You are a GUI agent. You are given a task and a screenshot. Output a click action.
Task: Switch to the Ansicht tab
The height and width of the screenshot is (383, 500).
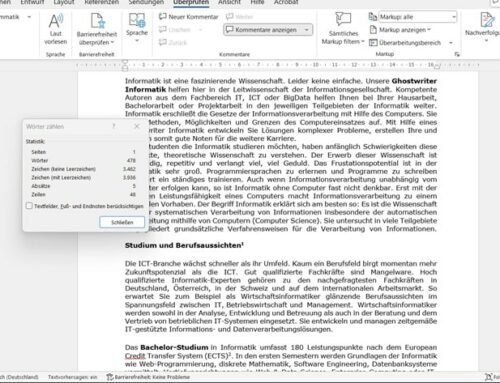(x=229, y=2)
